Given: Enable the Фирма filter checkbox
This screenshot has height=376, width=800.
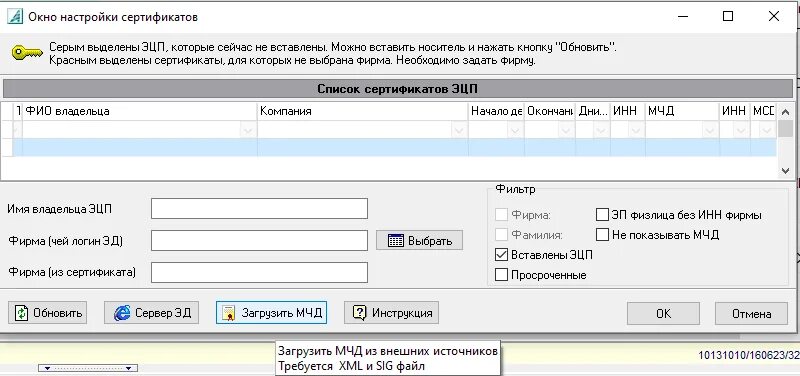Looking at the screenshot, I should (x=502, y=215).
